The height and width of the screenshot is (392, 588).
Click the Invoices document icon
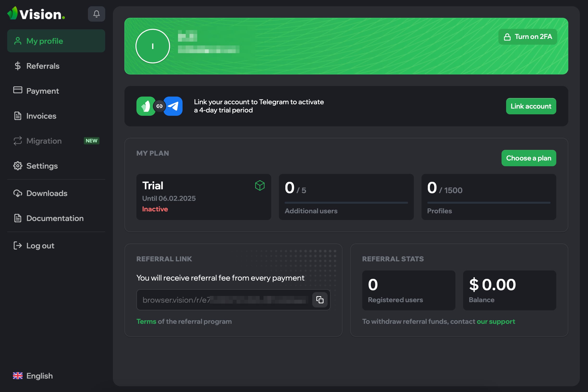coord(18,116)
